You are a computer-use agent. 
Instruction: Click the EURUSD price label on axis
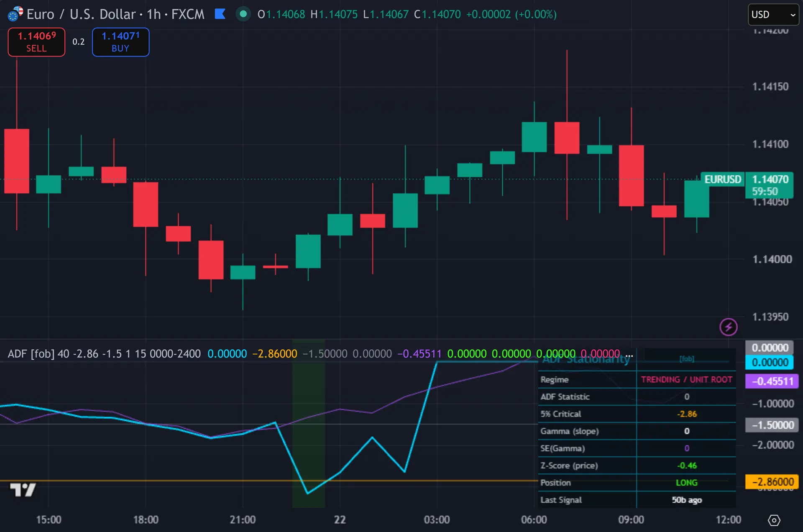pos(722,179)
